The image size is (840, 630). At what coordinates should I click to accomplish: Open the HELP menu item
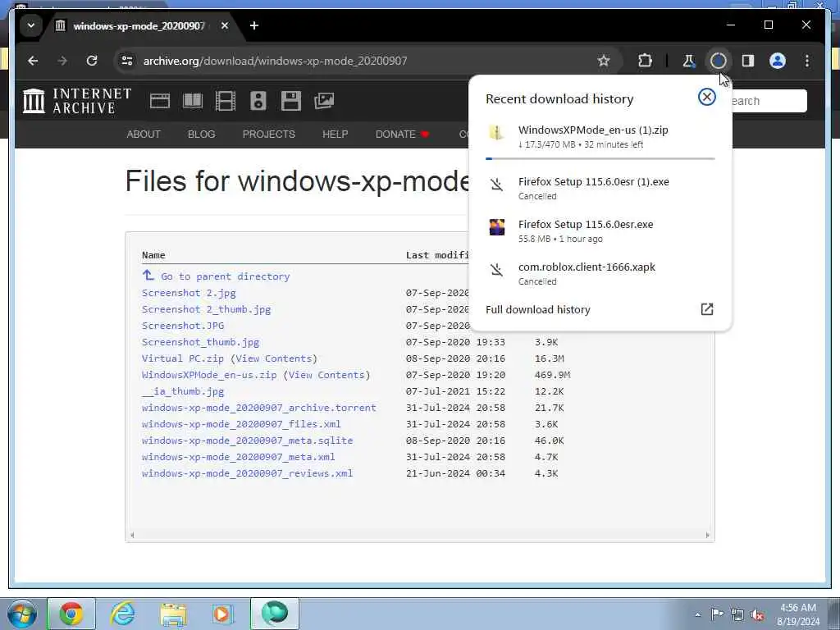click(x=336, y=135)
